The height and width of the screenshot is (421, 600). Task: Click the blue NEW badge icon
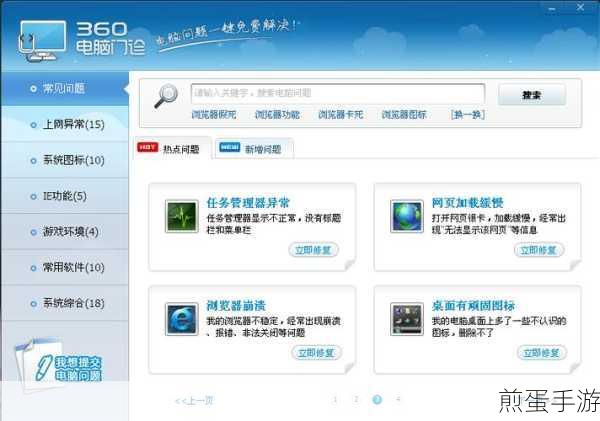[230, 147]
